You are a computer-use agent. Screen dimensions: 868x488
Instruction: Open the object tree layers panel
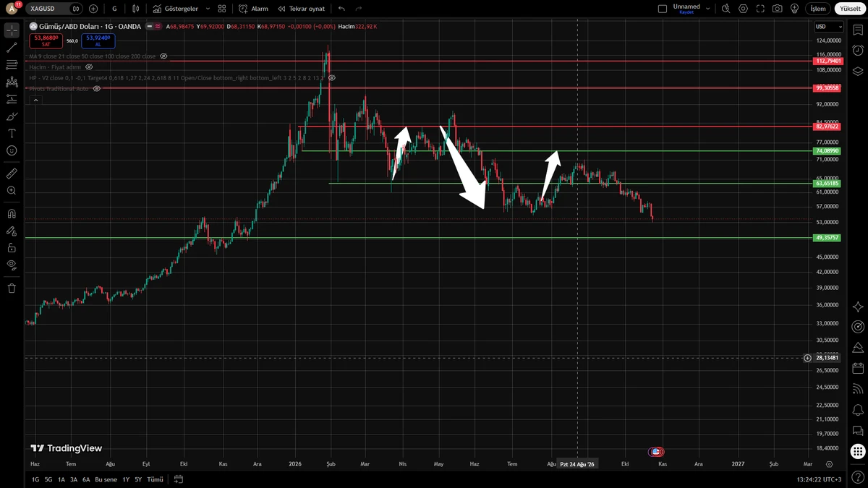(858, 71)
